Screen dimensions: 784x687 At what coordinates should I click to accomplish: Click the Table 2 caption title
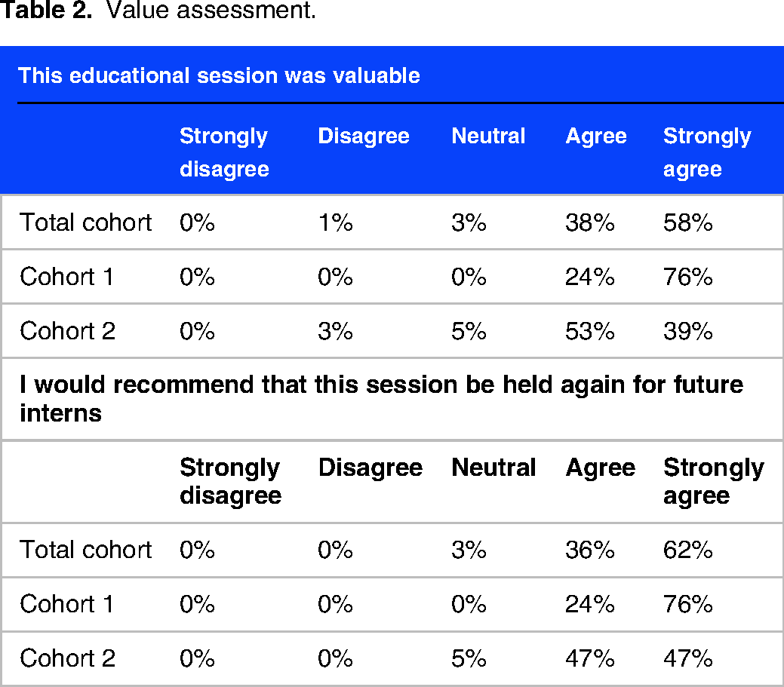click(158, 10)
